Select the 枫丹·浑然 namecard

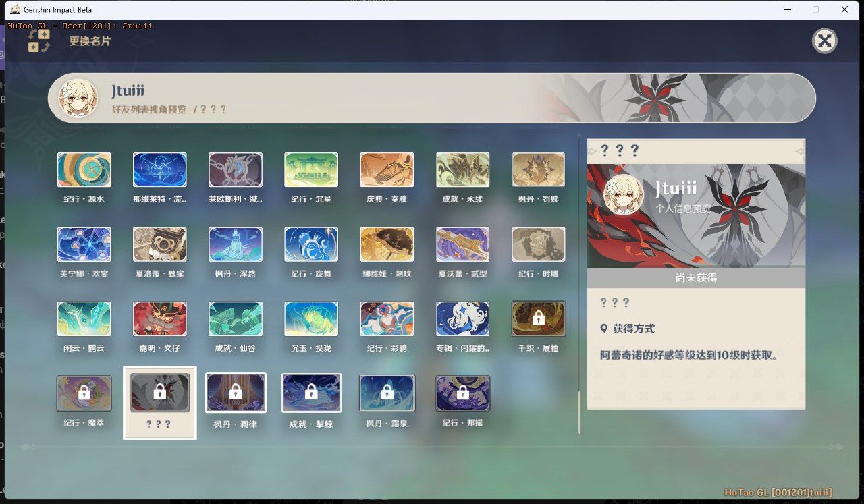pyautogui.click(x=236, y=244)
